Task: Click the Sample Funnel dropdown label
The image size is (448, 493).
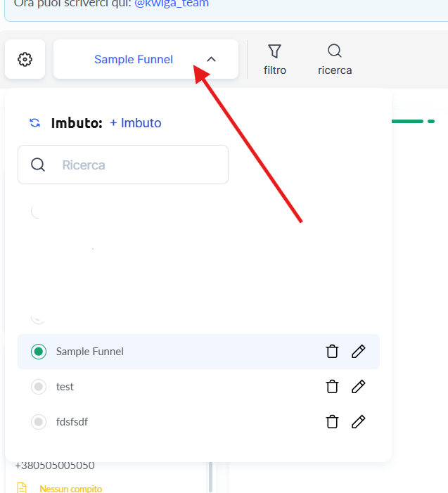Action: tap(134, 60)
